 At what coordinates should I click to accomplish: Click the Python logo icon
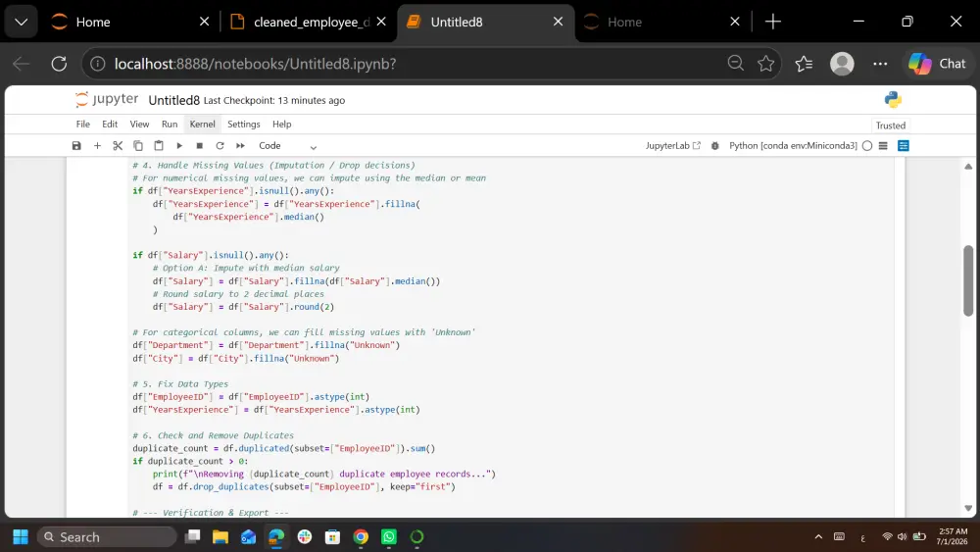(x=893, y=99)
